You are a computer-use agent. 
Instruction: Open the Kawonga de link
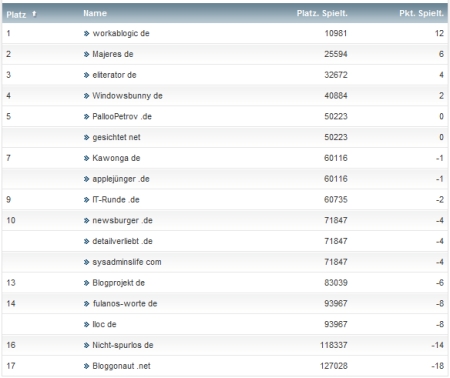click(x=116, y=158)
